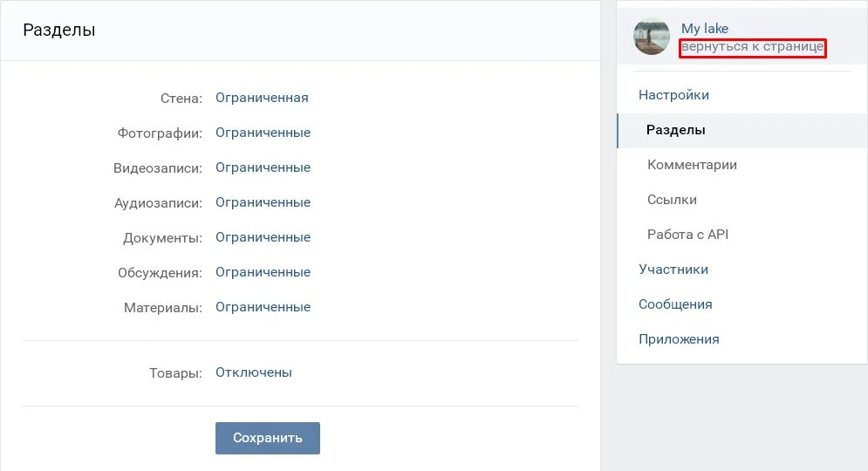Select the Работа с API item
The image size is (868, 471).
pos(687,235)
